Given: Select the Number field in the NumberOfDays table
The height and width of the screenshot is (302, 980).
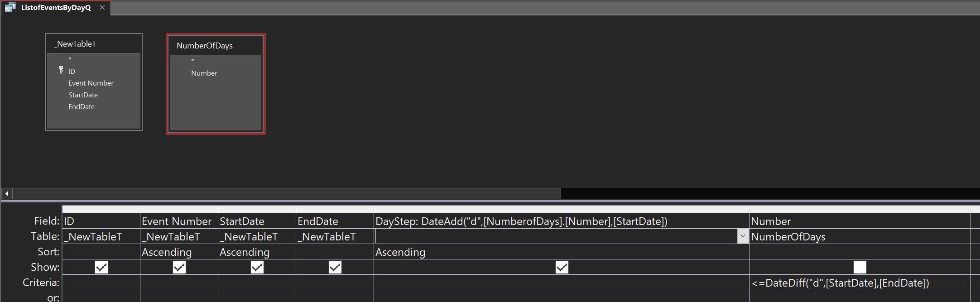Looking at the screenshot, I should [204, 73].
